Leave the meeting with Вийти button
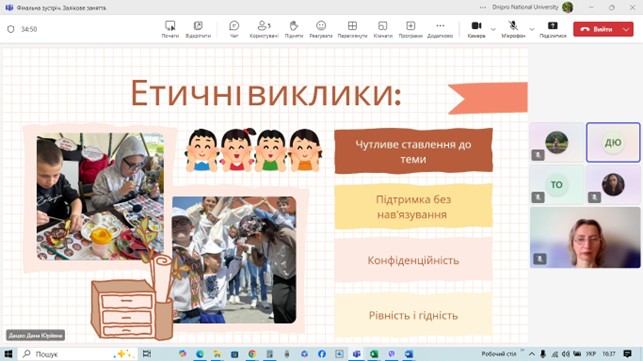The image size is (643, 361). point(597,29)
